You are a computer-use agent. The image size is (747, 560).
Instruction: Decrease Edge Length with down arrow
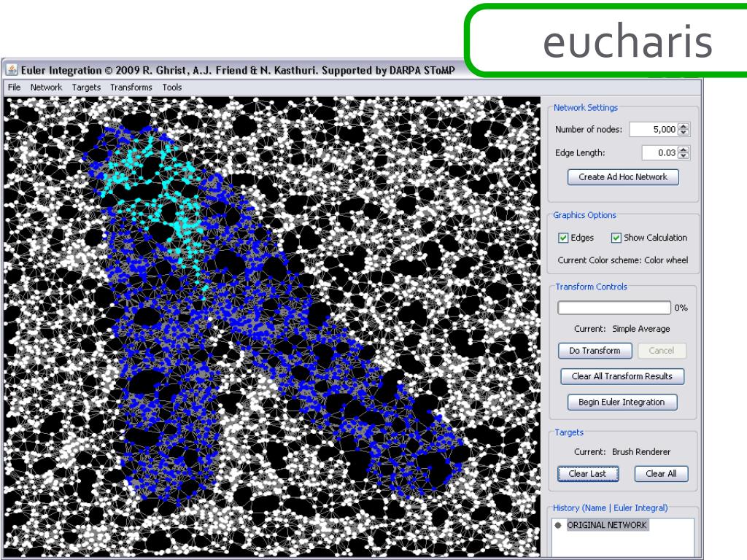(684, 156)
